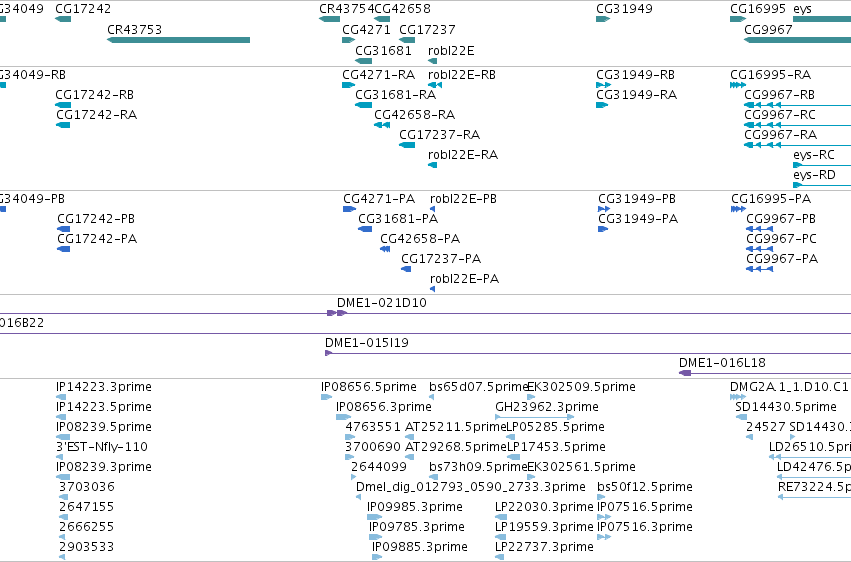Click the eys gene label

click(x=802, y=9)
